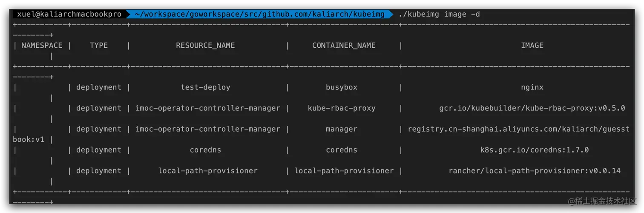Click coredns in the CONTAINER_NAME column
644x213 pixels.
click(342, 150)
